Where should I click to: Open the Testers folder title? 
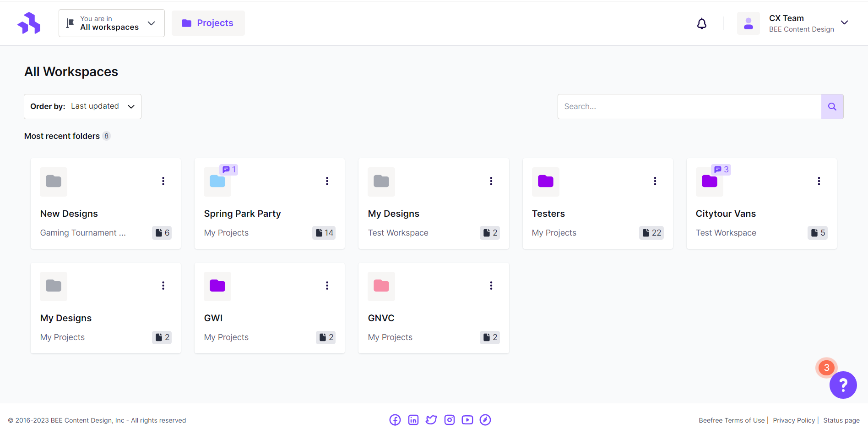(548, 214)
